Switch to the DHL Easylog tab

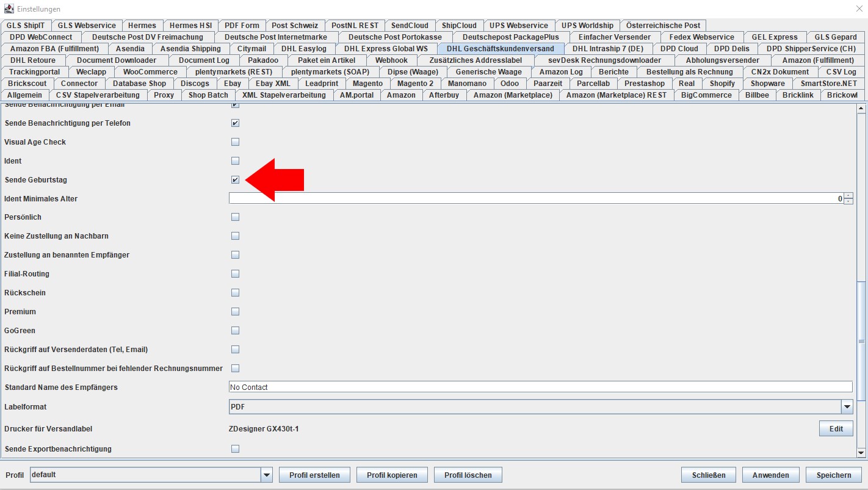[x=304, y=49]
